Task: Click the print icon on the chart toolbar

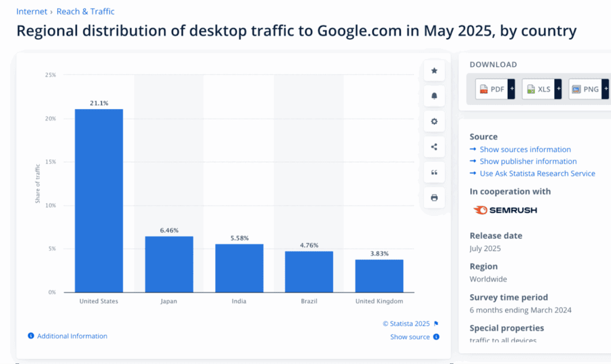Action: coord(434,198)
